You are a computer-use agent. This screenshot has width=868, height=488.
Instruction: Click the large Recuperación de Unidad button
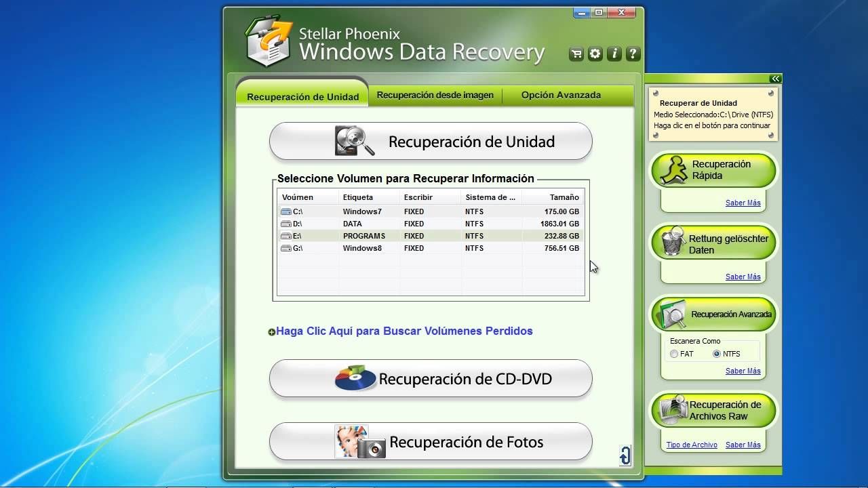click(431, 142)
